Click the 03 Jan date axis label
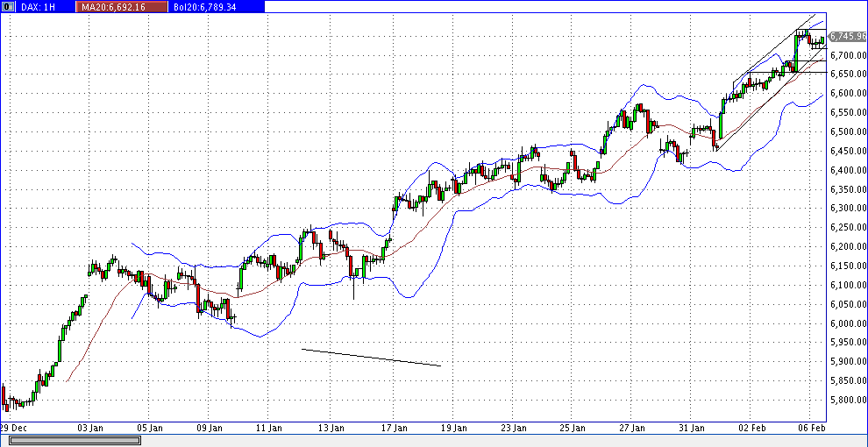The image size is (868, 447). tap(89, 428)
